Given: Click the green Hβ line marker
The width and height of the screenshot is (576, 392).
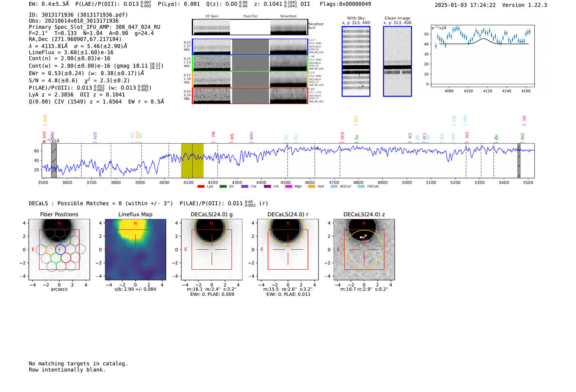Looking at the screenshot, I should pyautogui.click(x=496, y=138).
